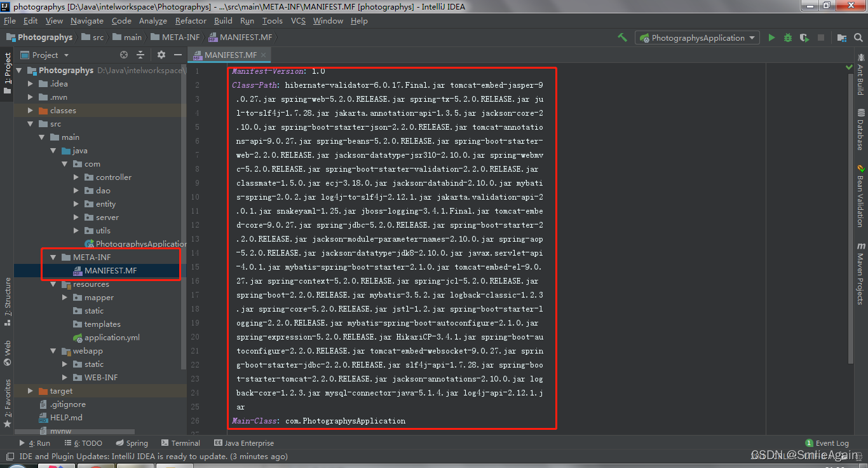
Task: Expand the target folder
Action: [31, 391]
